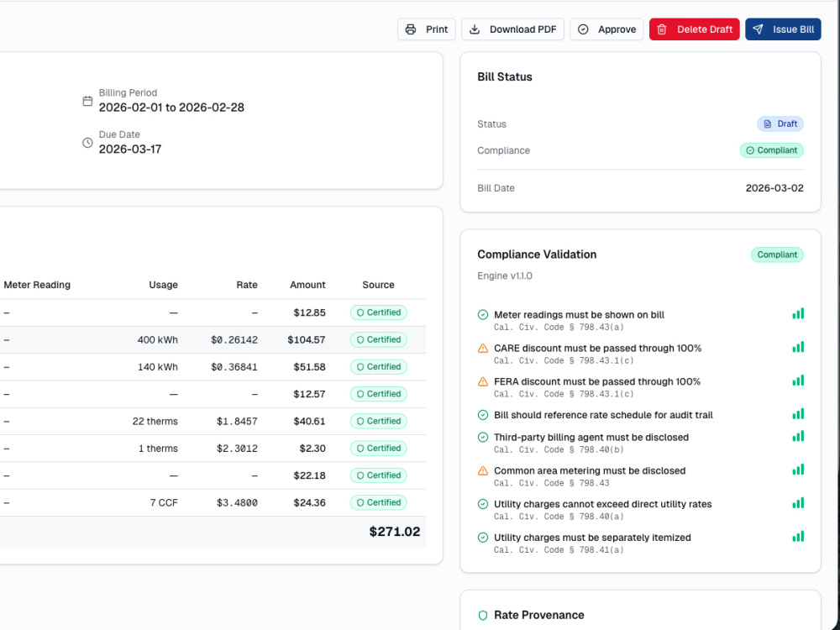Click bar chart icon for separately itemized rule
This screenshot has height=630, width=840.
point(798,536)
